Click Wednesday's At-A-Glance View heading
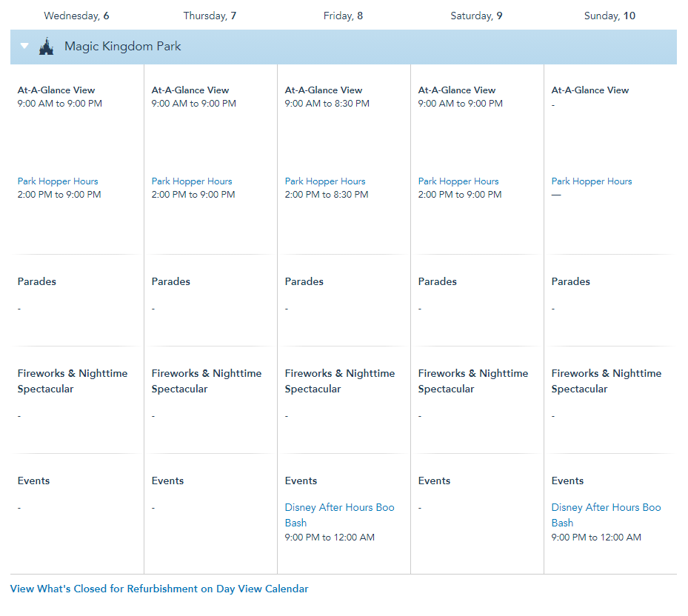 click(x=56, y=90)
